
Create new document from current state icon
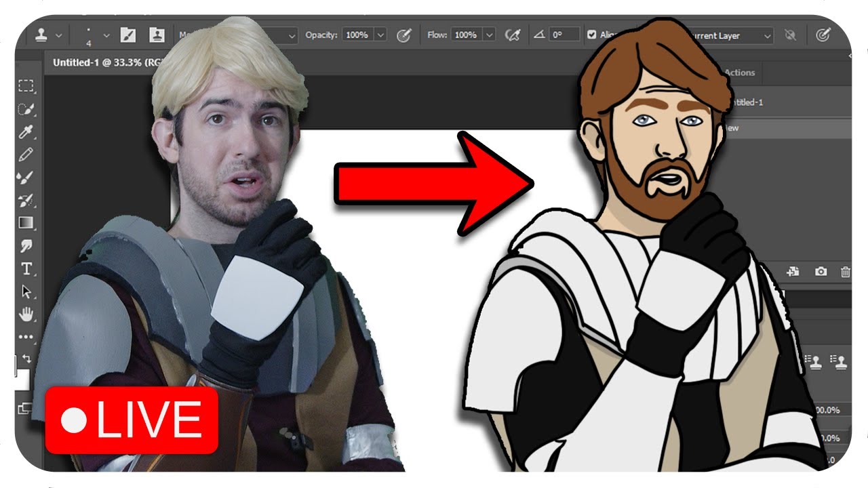(793, 272)
